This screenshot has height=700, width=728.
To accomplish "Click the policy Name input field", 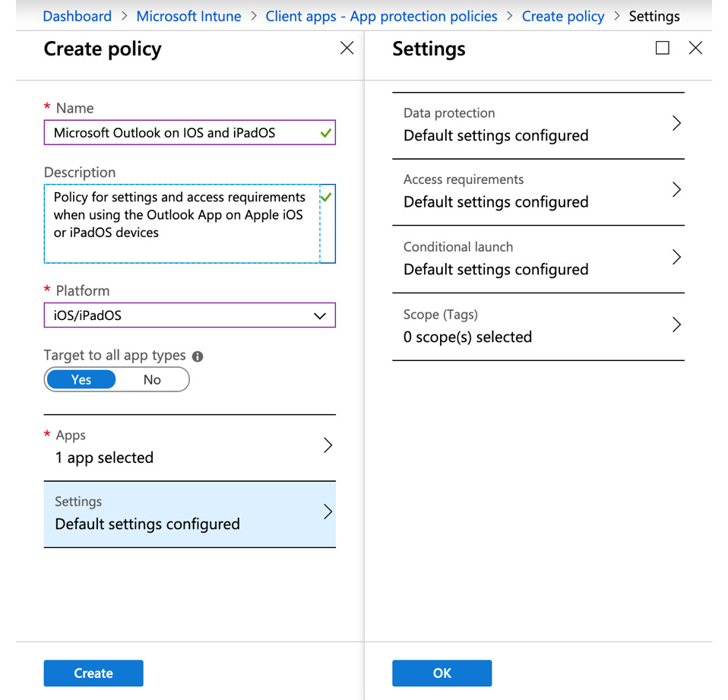I will tap(182, 133).
